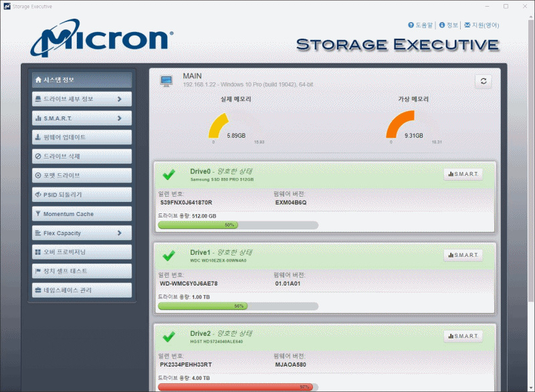Click Drive2 97% red capacity bar
This screenshot has width=535, height=392.
(238, 387)
